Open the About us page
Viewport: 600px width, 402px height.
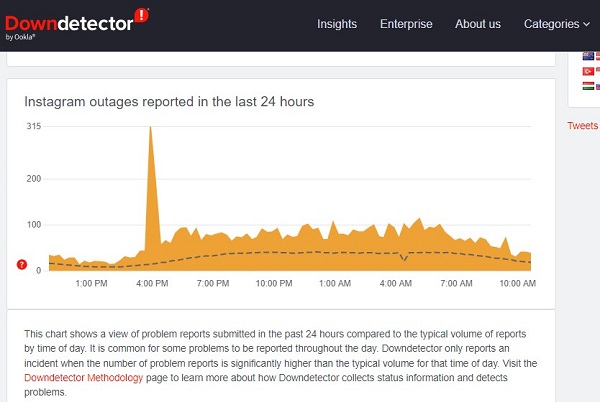(x=478, y=24)
